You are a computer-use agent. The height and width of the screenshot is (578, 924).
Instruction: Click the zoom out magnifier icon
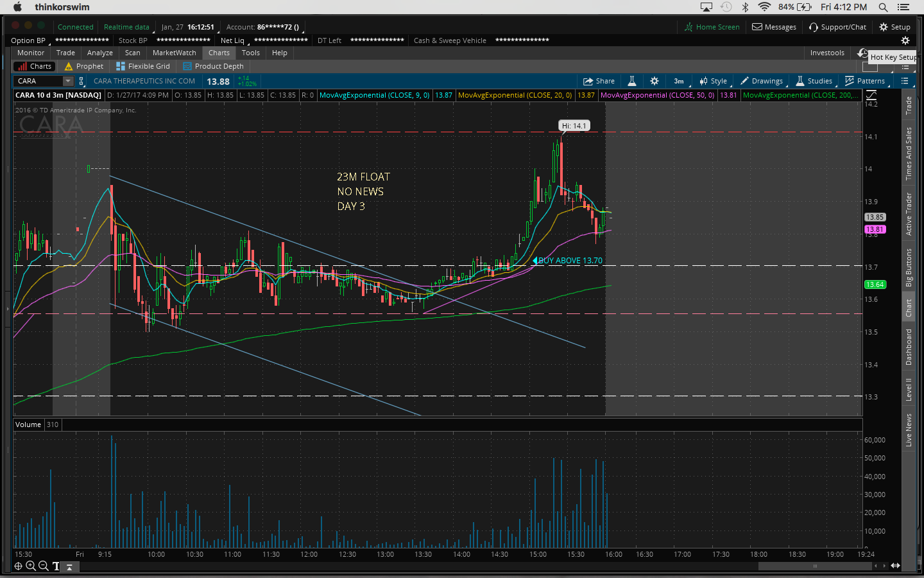43,566
